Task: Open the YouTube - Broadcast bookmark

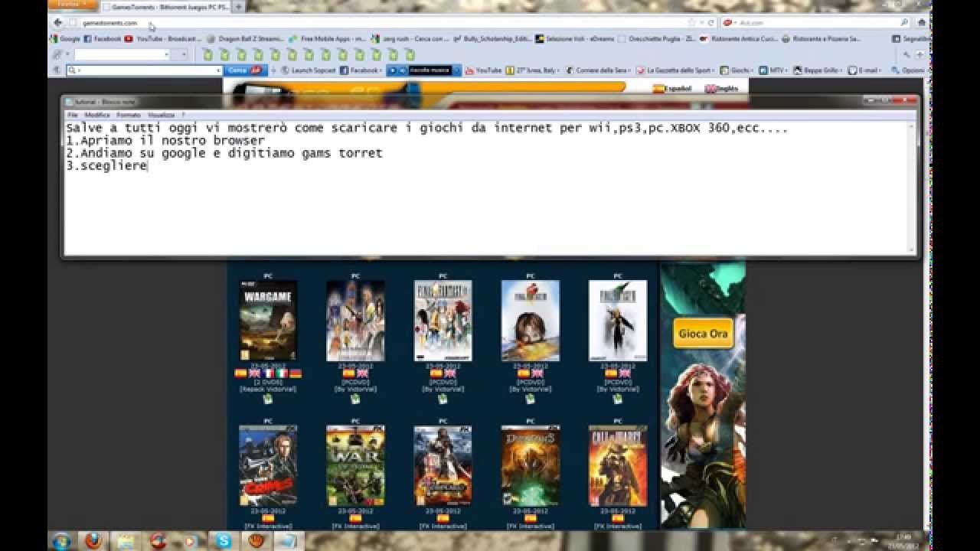Action: click(x=163, y=38)
